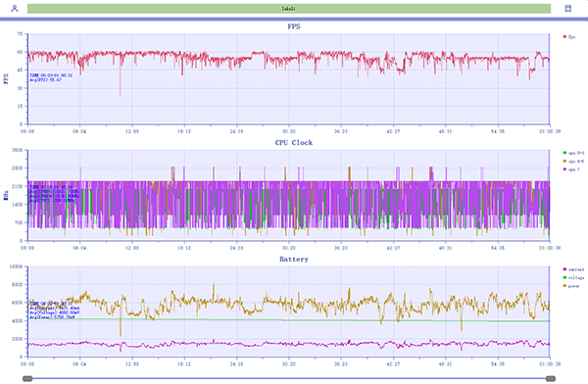Click the magenta current line in Battery chart
Image resolution: width=588 pixels, height=384 pixels.
(289, 344)
